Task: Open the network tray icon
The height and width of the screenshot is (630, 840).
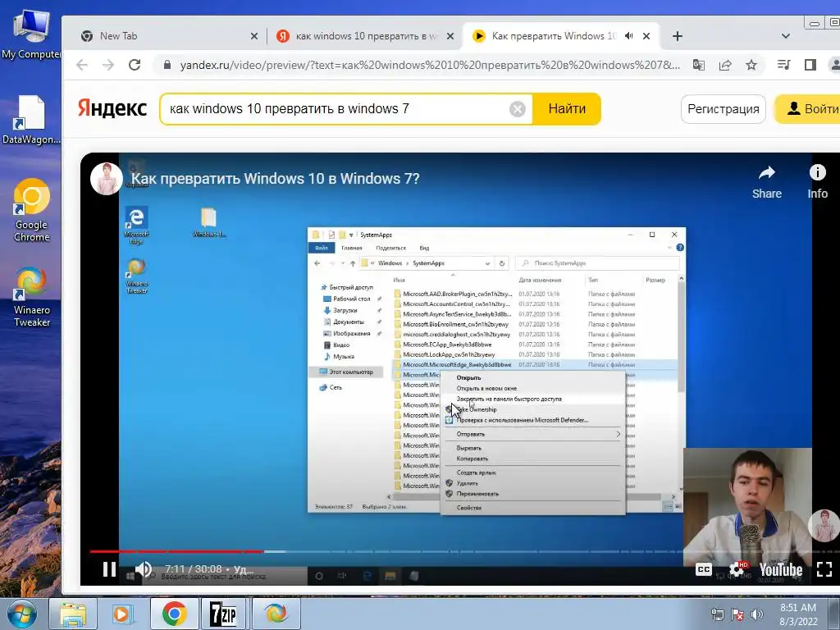Action: (x=717, y=615)
